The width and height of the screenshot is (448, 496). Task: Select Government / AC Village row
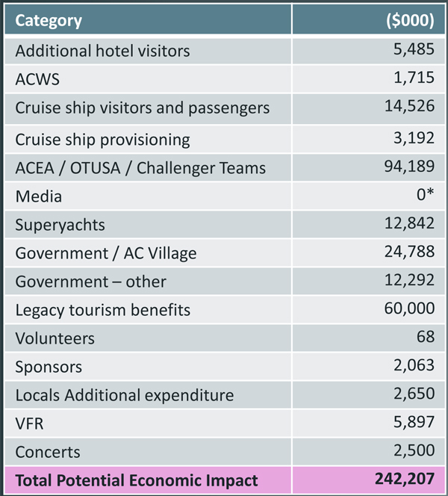[x=106, y=253]
